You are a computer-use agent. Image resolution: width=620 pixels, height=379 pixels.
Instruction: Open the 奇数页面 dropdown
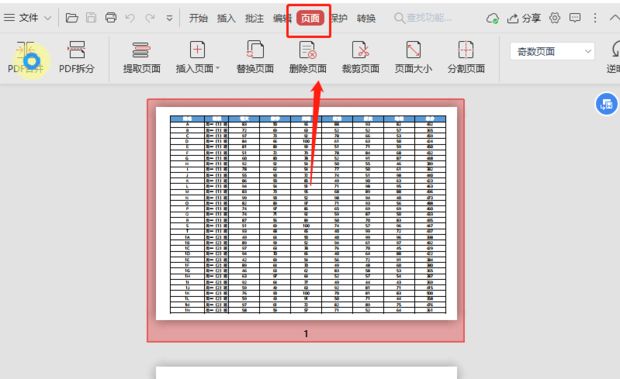(x=552, y=51)
